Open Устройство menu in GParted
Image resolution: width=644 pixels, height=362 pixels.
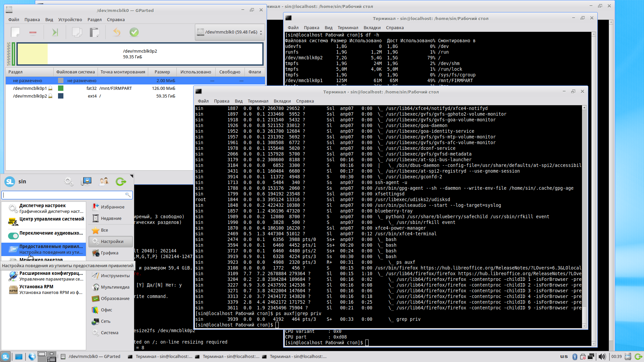tap(70, 19)
